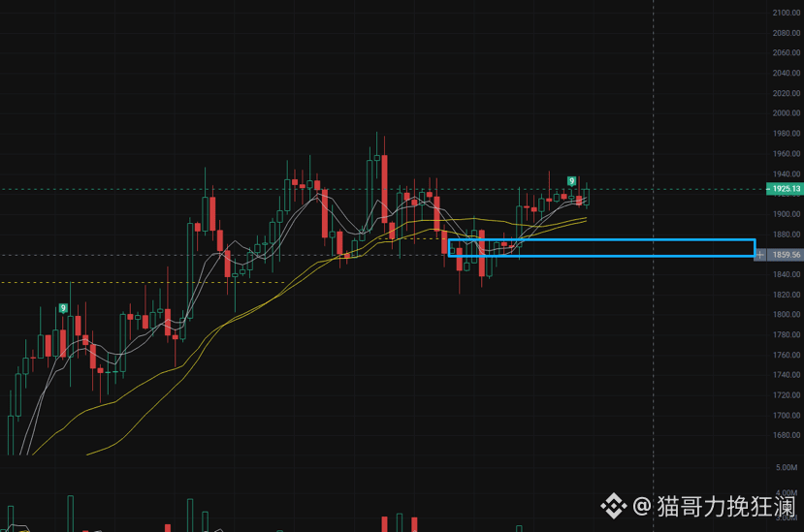Click the 2080.00 price axis label
The image size is (804, 532).
(x=786, y=33)
